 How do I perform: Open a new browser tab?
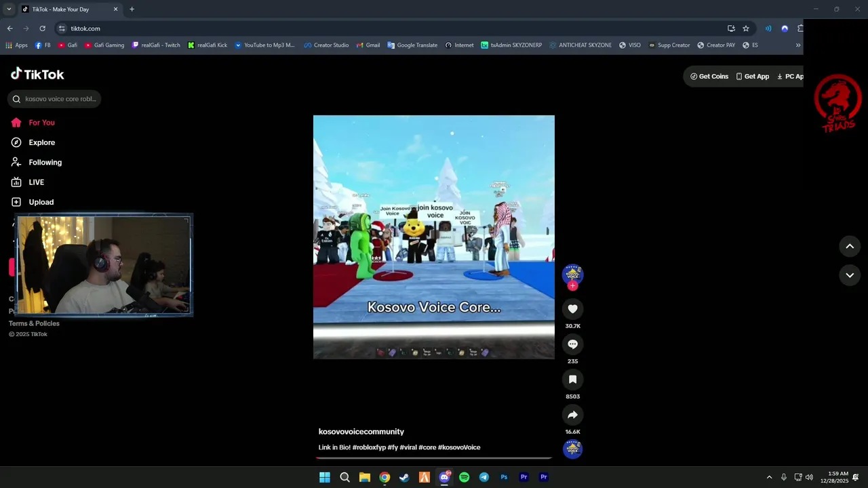pyautogui.click(x=132, y=9)
